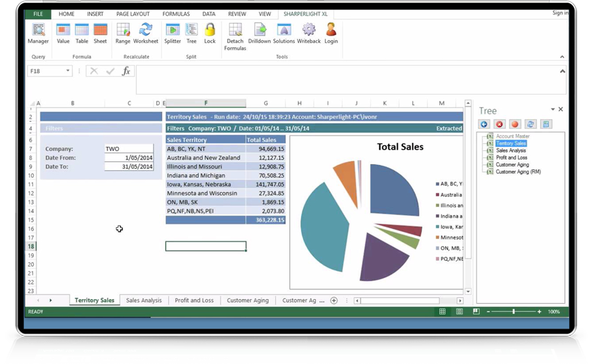Click the Date From cell 1/05/2014
This screenshot has width=591, height=364.
pos(129,158)
